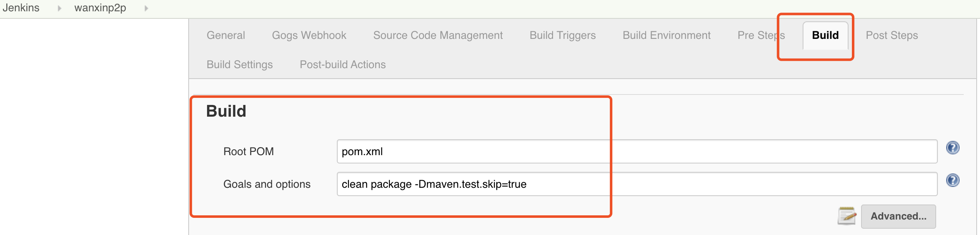Click the Advanced... button

[x=898, y=216]
